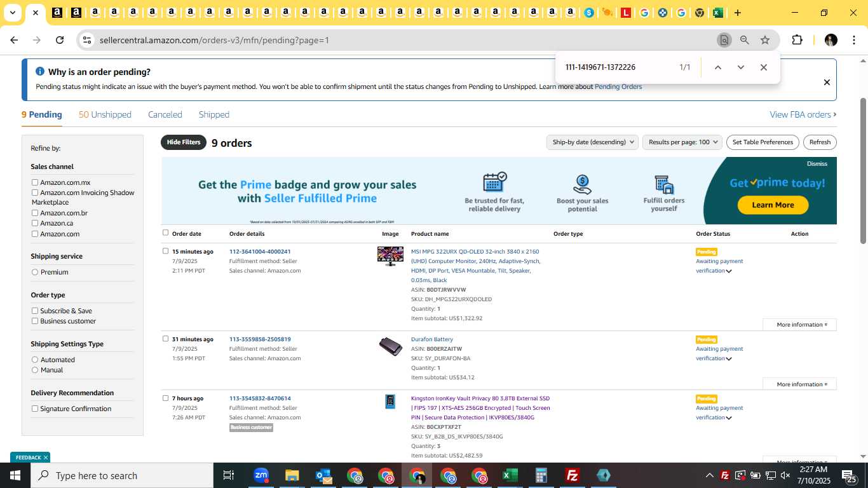868x488 pixels.
Task: Open File Explorer from the taskbar
Action: 292,475
